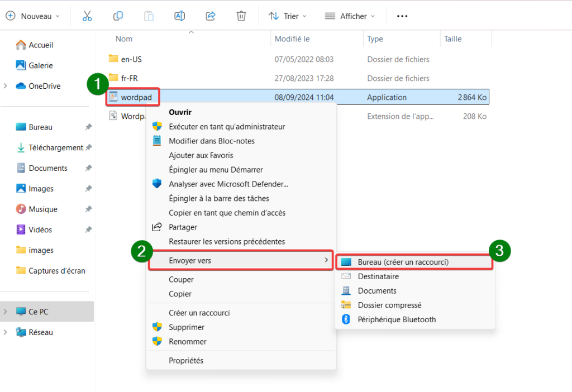Choose Ajouter aux Favoris
Screen dimensions: 572x392
pos(241,155)
